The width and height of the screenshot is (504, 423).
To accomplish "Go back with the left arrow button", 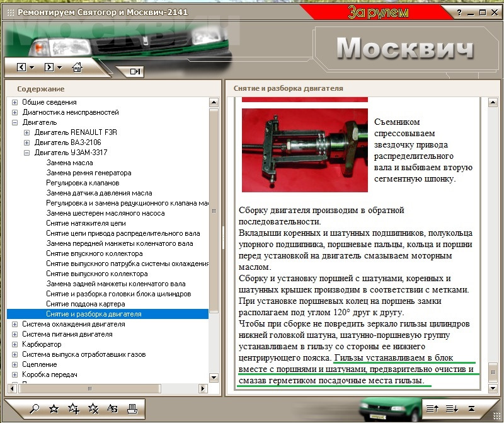I will tap(21, 67).
